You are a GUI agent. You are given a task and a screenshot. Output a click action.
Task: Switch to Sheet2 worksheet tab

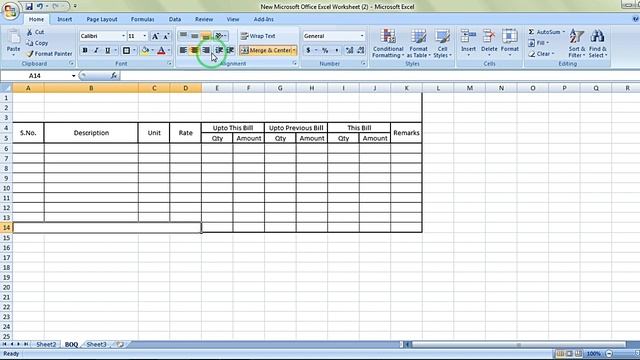[46, 344]
